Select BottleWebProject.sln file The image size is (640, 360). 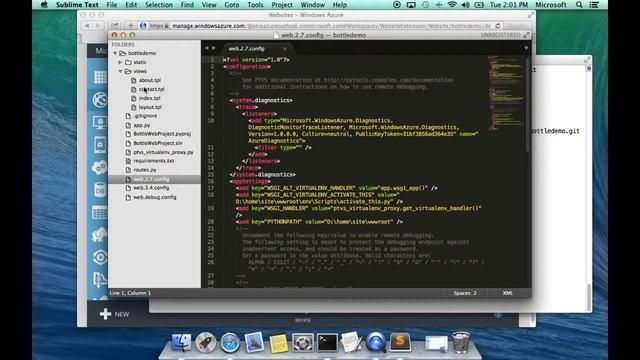[158, 143]
